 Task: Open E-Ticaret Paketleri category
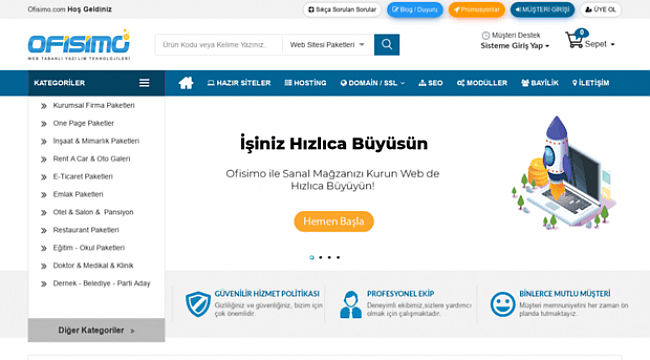point(83,177)
